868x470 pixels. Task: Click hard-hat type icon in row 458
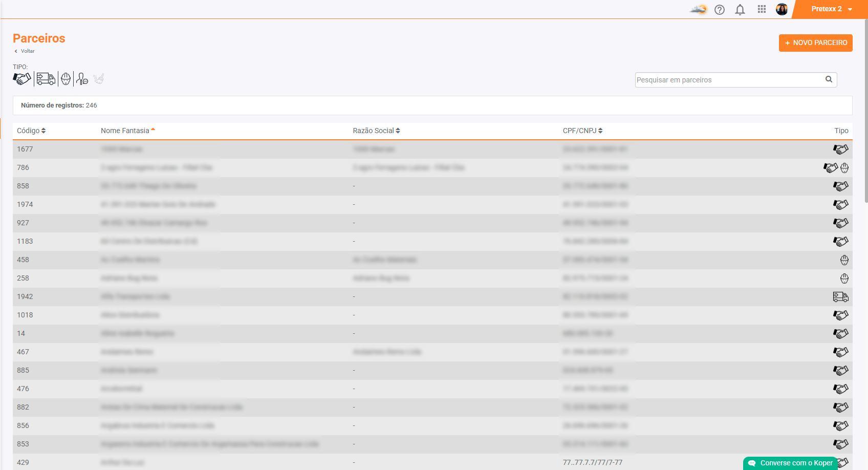tap(844, 260)
